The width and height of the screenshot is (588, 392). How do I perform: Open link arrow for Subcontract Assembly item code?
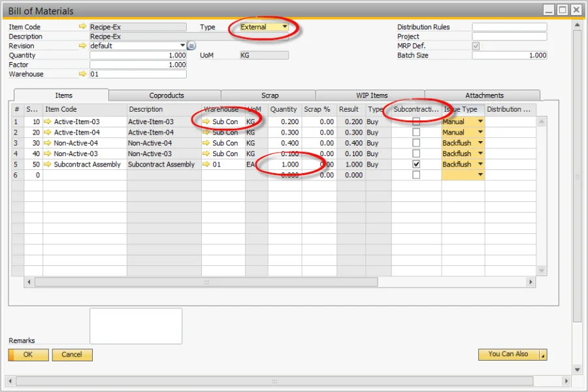coord(47,164)
